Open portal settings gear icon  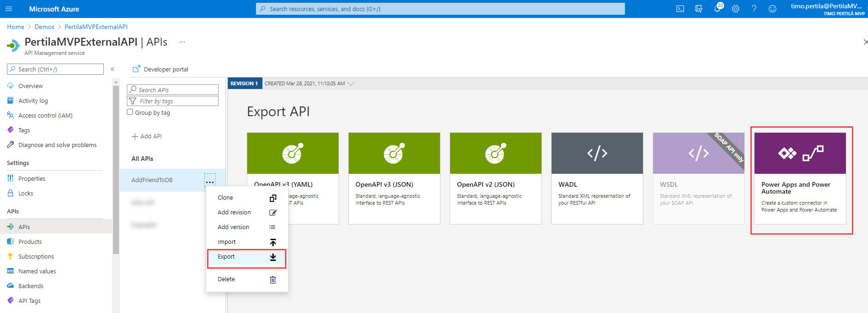736,9
